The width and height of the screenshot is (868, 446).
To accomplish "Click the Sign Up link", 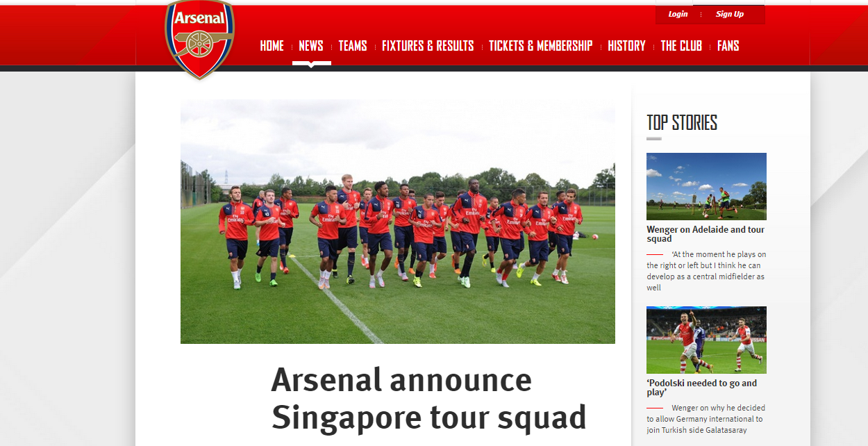I will pos(730,14).
